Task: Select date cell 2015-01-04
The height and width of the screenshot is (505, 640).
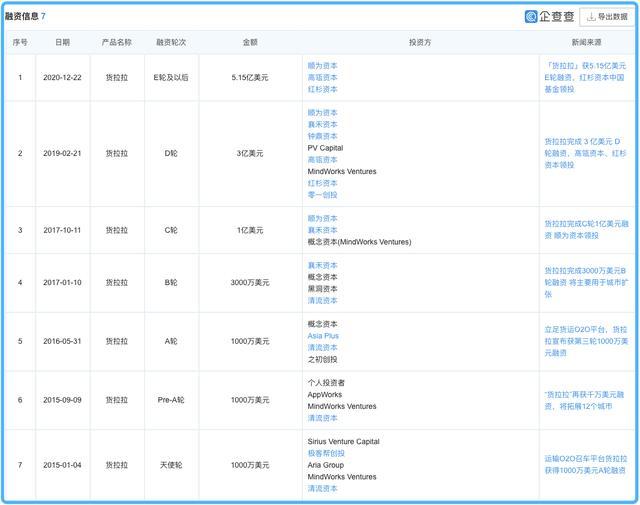Action: (x=62, y=465)
